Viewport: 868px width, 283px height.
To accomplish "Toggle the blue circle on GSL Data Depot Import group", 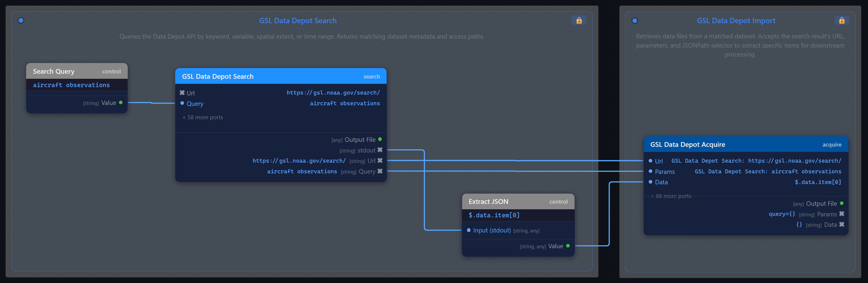I will 635,21.
